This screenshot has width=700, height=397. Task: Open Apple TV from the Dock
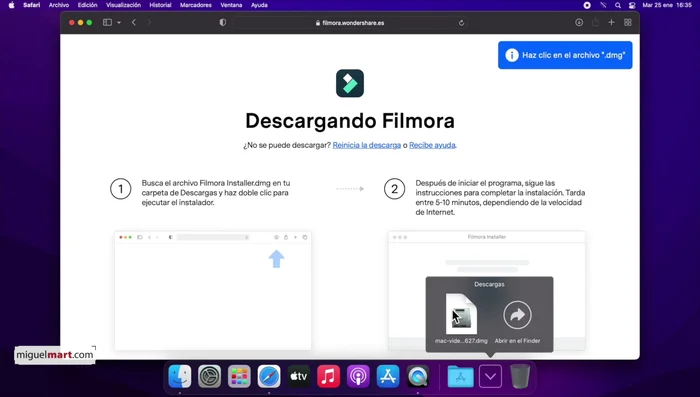pyautogui.click(x=299, y=376)
